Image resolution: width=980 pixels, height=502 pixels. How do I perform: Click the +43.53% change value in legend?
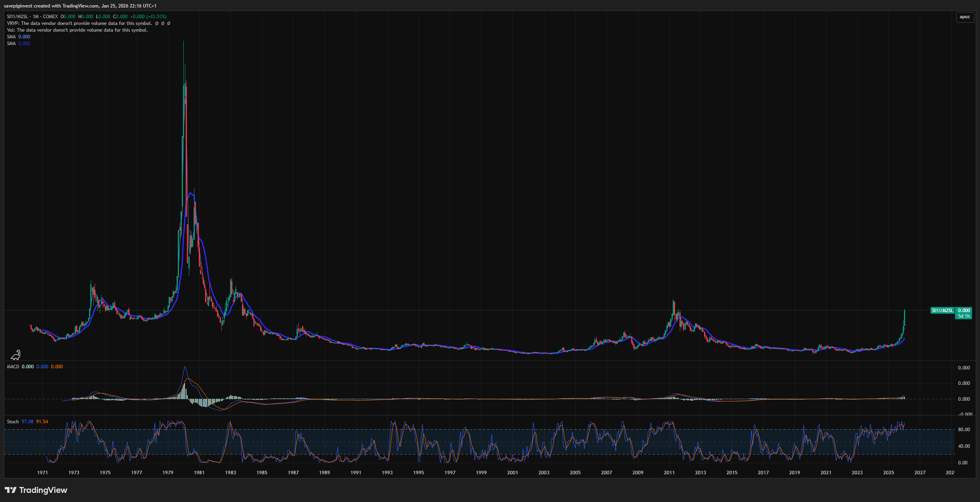[x=156, y=17]
